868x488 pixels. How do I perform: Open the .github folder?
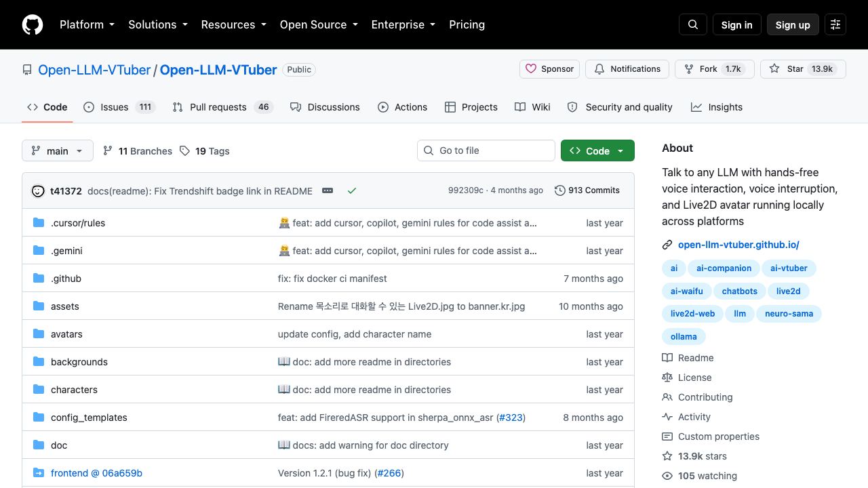[66, 279]
